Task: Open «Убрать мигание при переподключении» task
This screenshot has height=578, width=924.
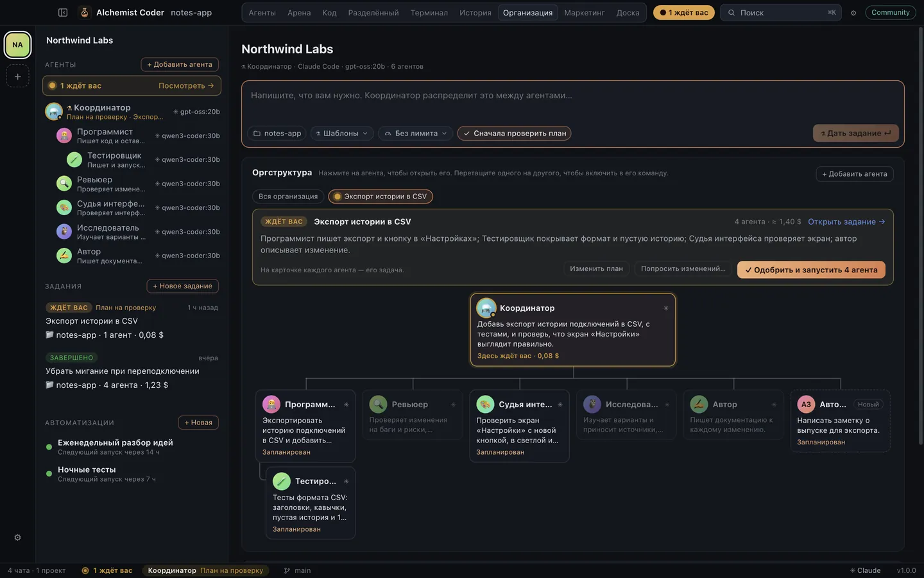Action: tap(132, 371)
